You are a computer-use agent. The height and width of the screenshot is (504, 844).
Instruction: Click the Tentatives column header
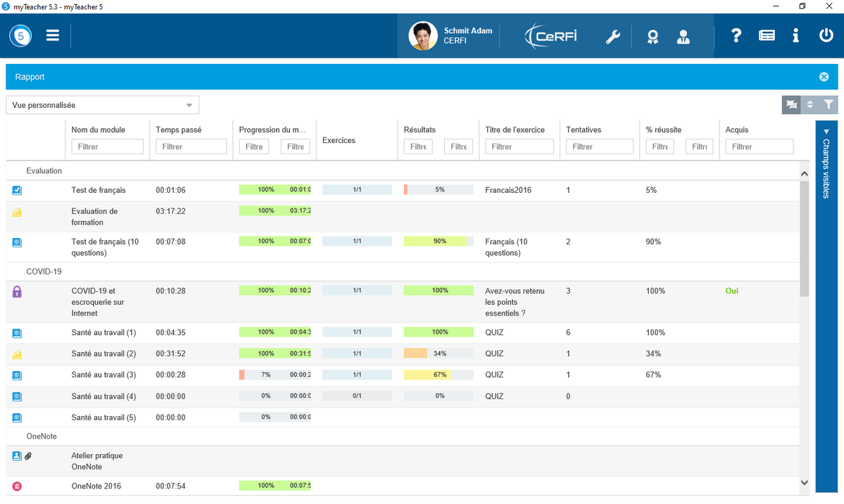(x=584, y=130)
